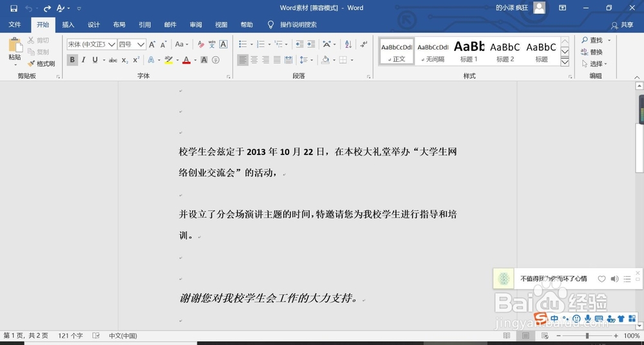Open the File (文件) tab

tap(15, 24)
